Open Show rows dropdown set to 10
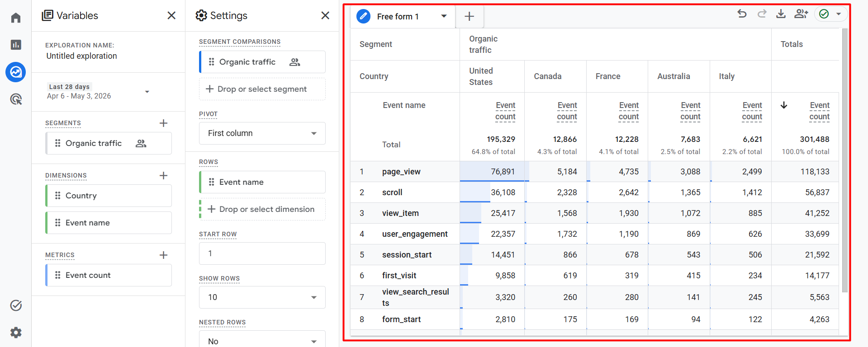The height and width of the screenshot is (347, 868). click(x=262, y=297)
